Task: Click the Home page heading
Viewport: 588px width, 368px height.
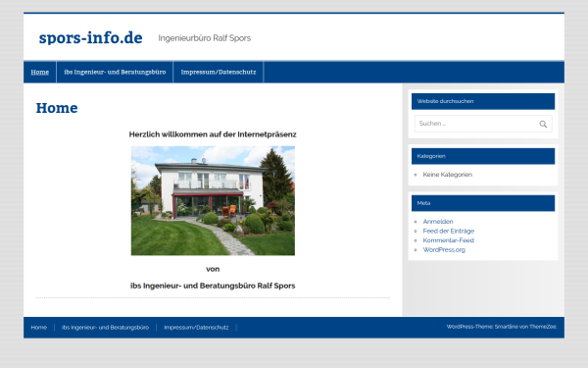Action: click(x=57, y=108)
